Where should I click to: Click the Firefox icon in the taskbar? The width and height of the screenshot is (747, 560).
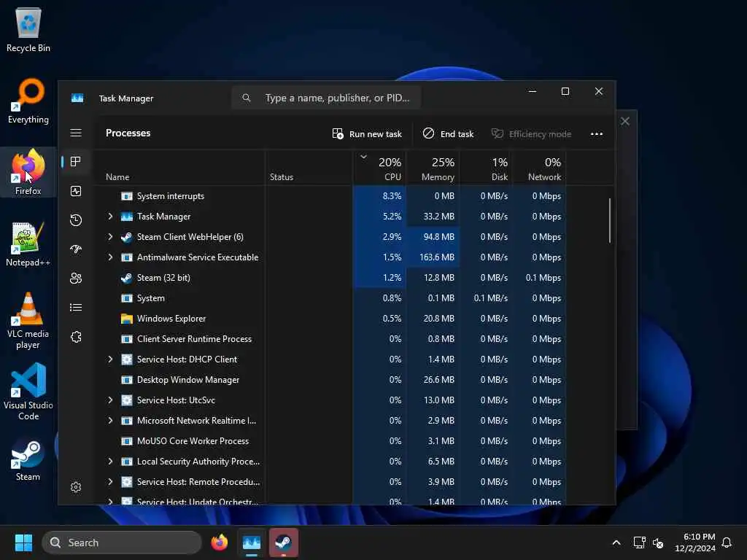coord(219,542)
